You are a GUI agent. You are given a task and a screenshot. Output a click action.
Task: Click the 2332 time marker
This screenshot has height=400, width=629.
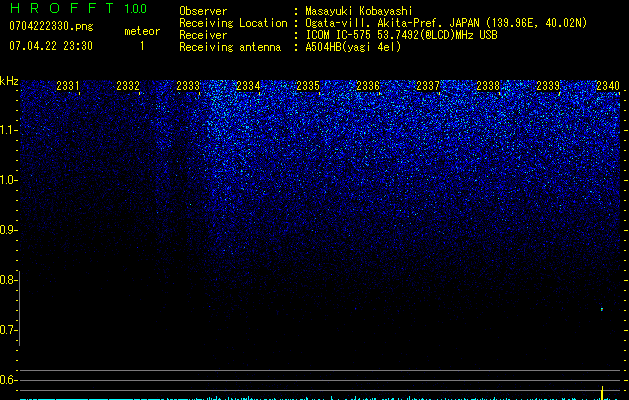tap(128, 85)
